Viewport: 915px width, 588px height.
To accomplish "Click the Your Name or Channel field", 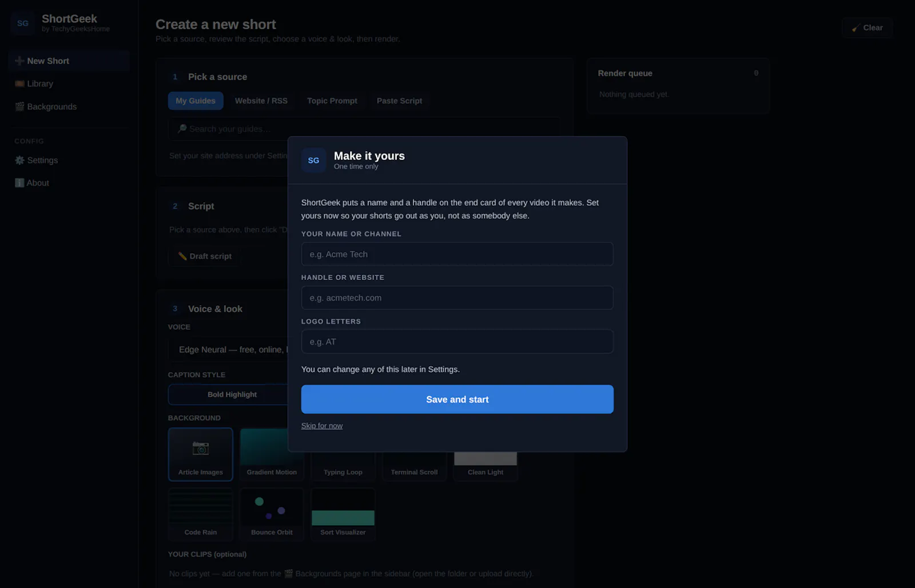I will (x=457, y=254).
